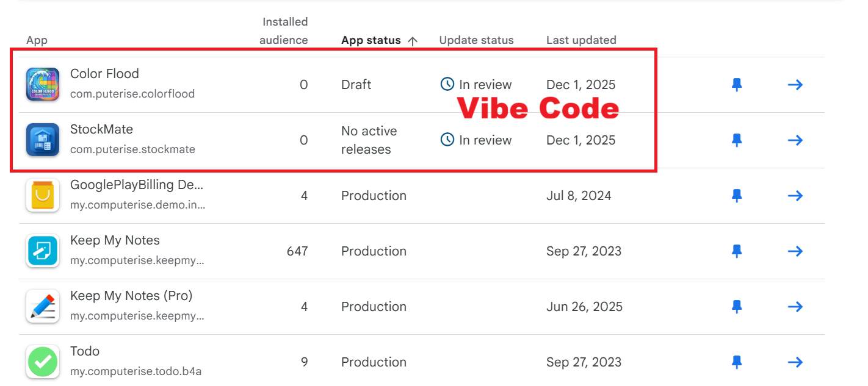This screenshot has width=868, height=386.
Task: Click the StockMate app icon
Action: (43, 140)
